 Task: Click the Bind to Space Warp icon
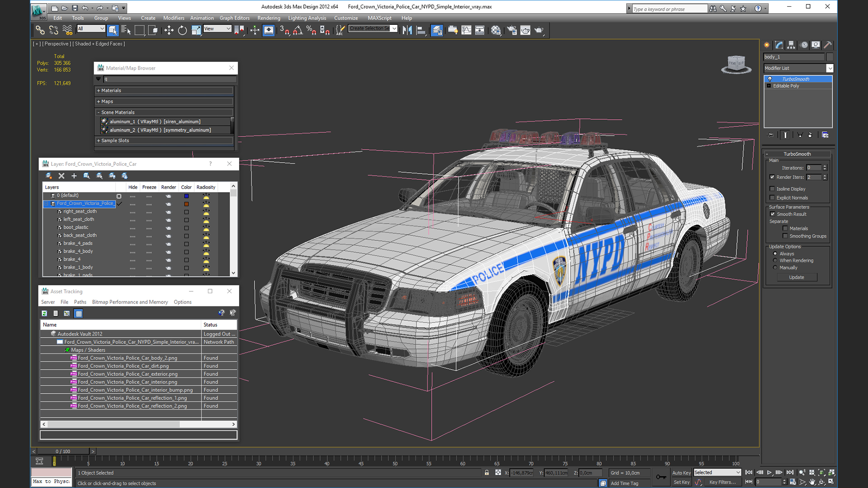67,30
